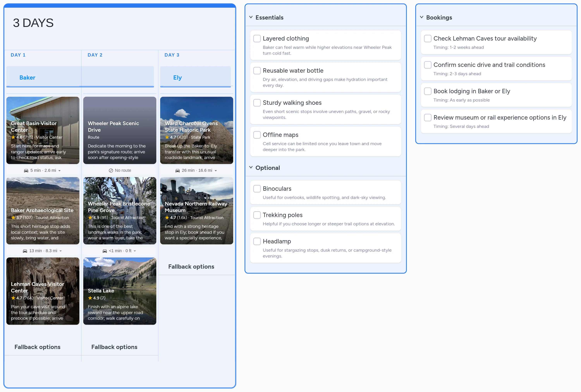Click the star rating icon on Lehman Caves card
Screen dimensions: 581x392
13,298
